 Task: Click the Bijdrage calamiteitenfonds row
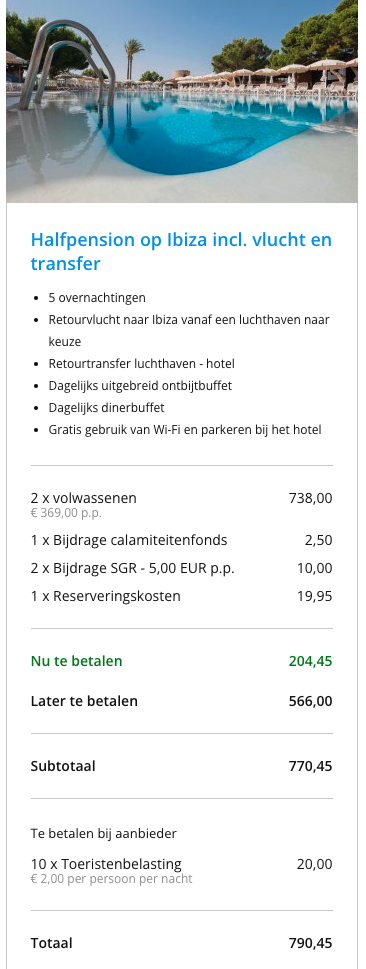point(181,540)
